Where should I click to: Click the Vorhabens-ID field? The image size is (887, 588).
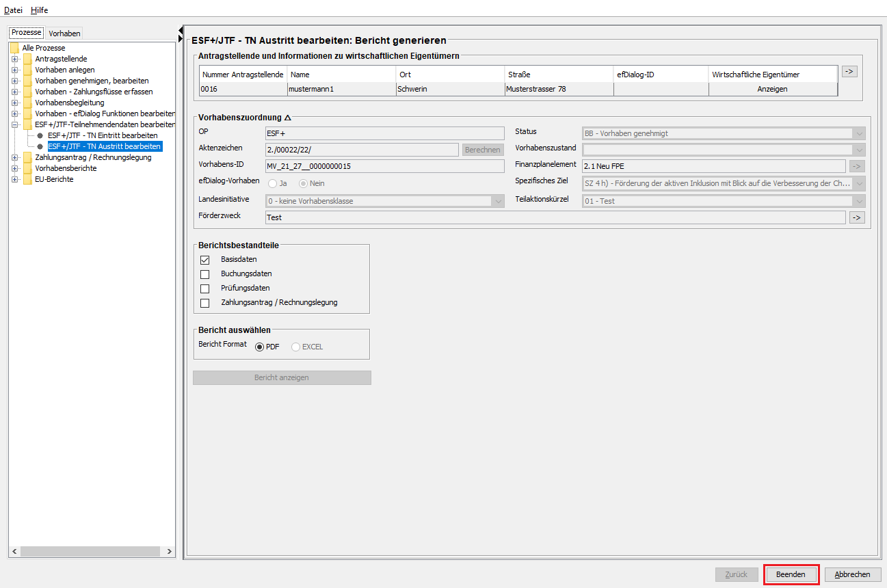pos(384,165)
